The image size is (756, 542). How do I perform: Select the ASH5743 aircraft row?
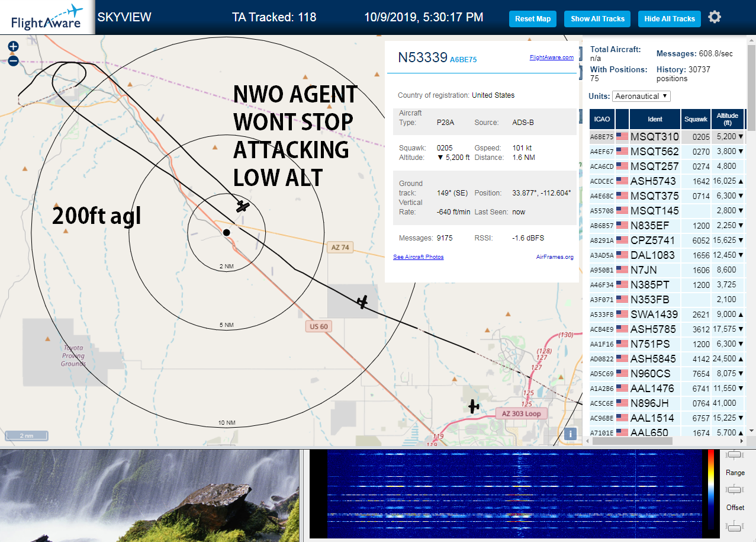click(667, 181)
